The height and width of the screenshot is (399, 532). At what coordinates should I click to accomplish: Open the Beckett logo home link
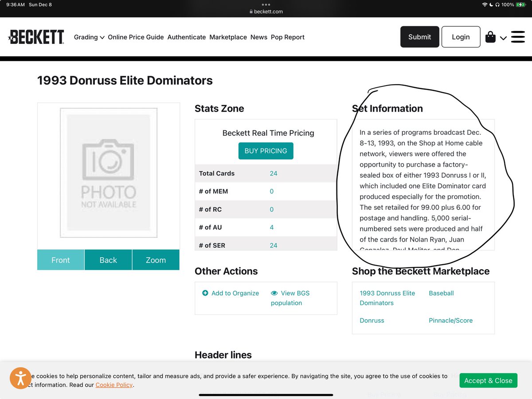pyautogui.click(x=36, y=37)
